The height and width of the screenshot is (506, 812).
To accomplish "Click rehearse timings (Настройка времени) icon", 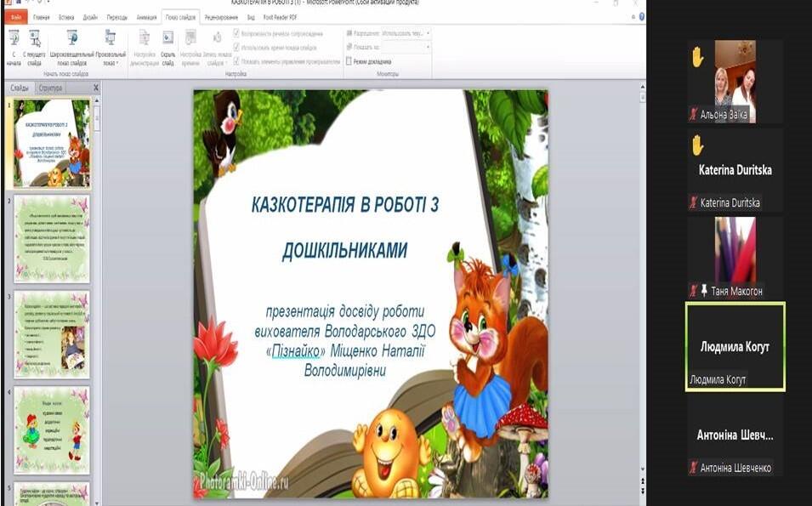I will [190, 38].
